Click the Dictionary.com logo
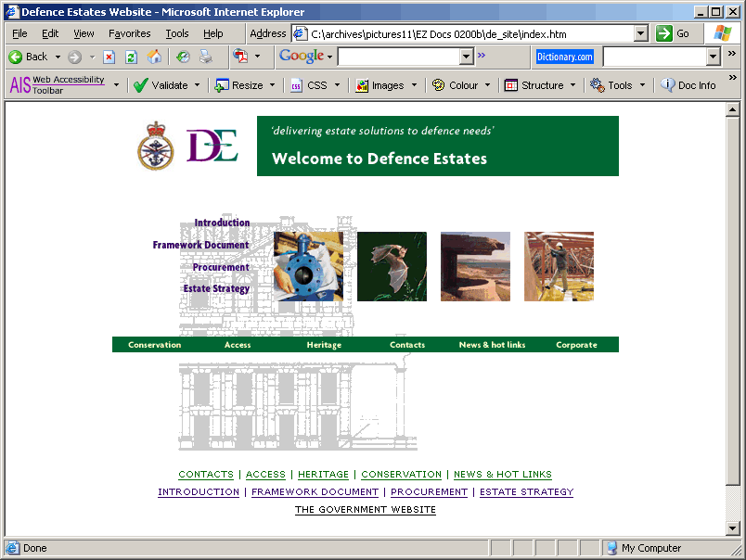This screenshot has width=746, height=560. click(x=565, y=57)
